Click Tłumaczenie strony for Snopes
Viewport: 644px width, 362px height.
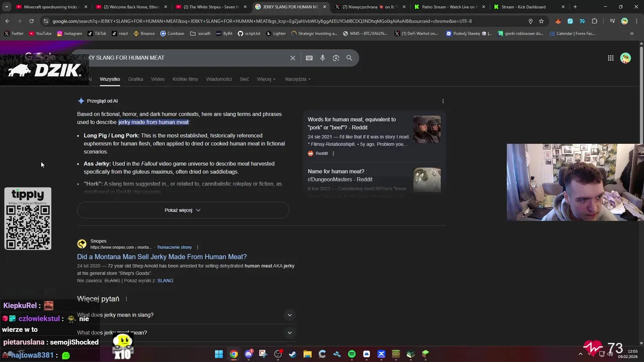coord(174,247)
